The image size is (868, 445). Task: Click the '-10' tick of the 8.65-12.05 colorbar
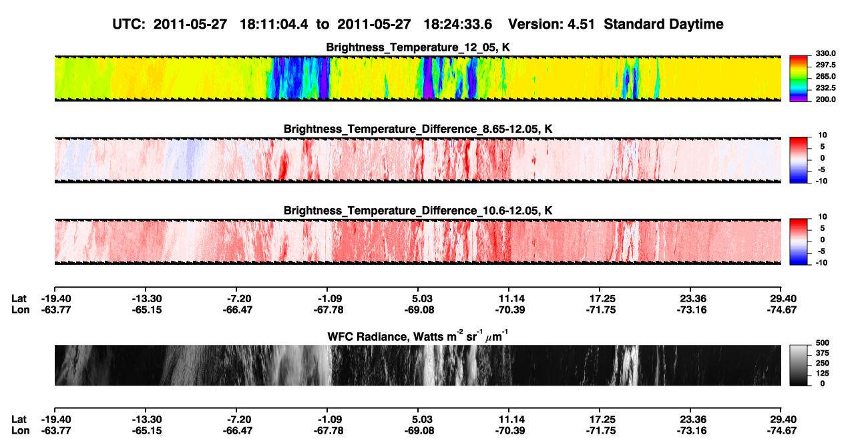click(x=823, y=181)
